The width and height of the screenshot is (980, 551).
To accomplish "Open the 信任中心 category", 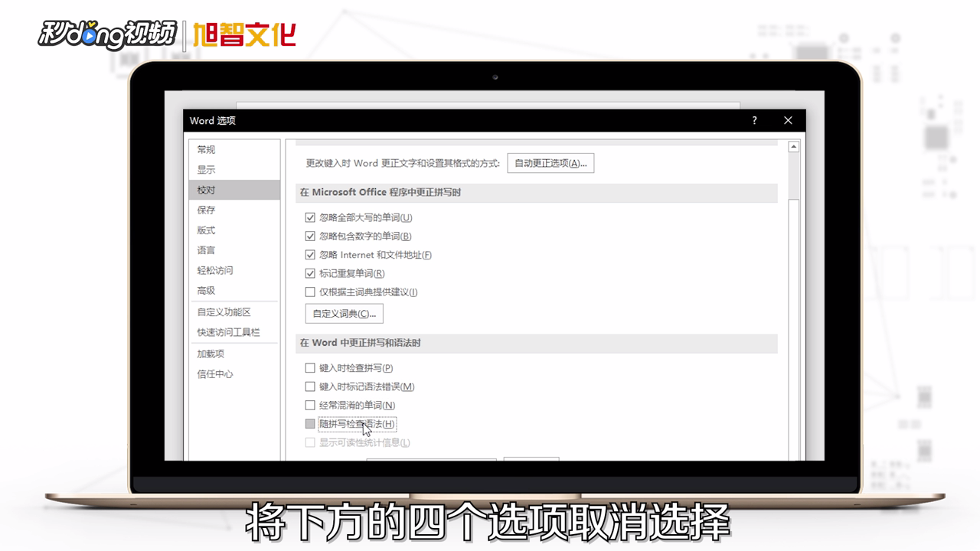I will (234, 374).
